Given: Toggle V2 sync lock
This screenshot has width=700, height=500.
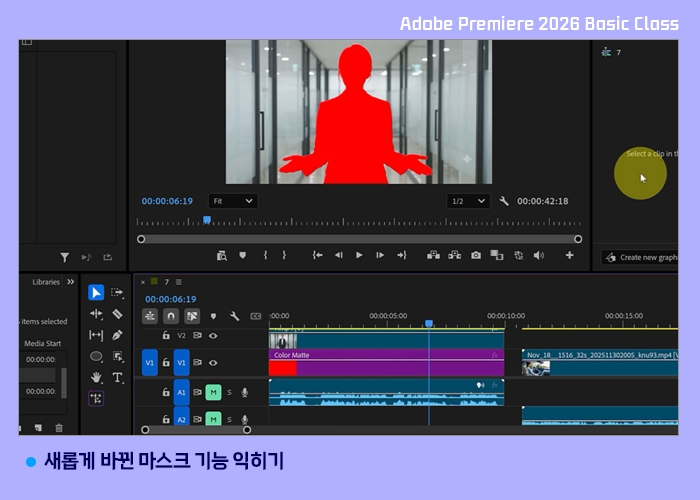Looking at the screenshot, I should pos(197,336).
